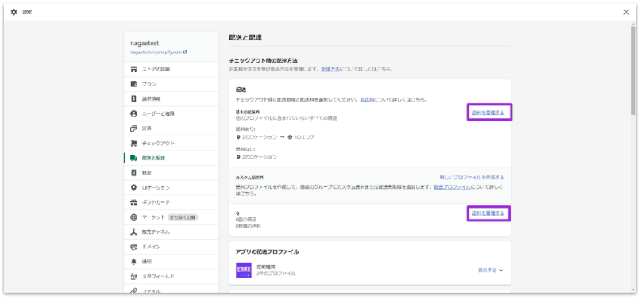This screenshot has height=303, width=644.
Task: Click the 'まもなく公開' badge
Action: pos(183,217)
